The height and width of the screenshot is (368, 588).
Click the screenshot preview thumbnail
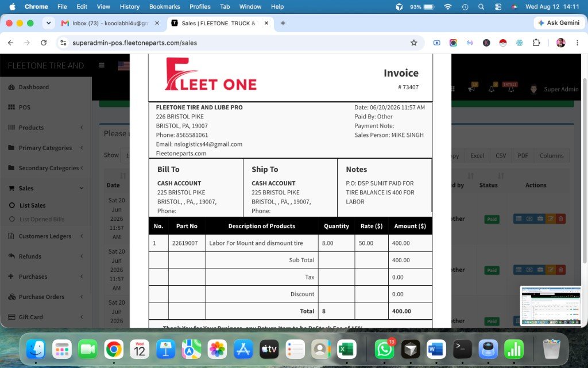pos(551,306)
